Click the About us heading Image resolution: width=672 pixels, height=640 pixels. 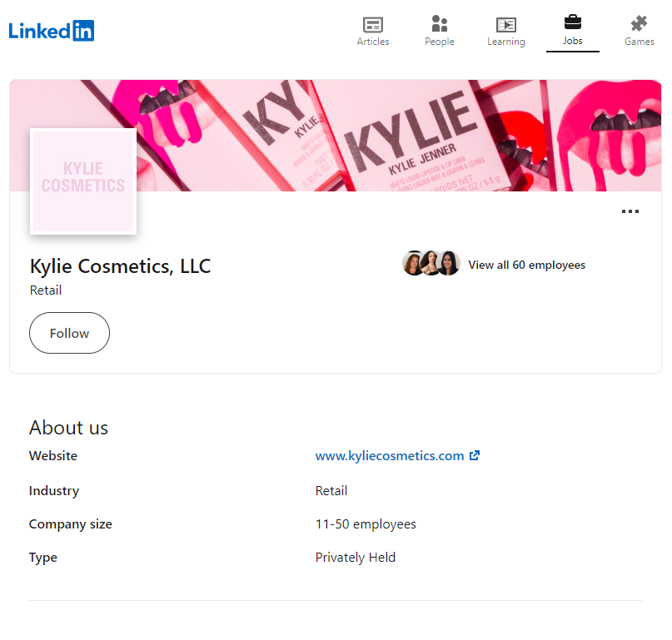coord(68,427)
